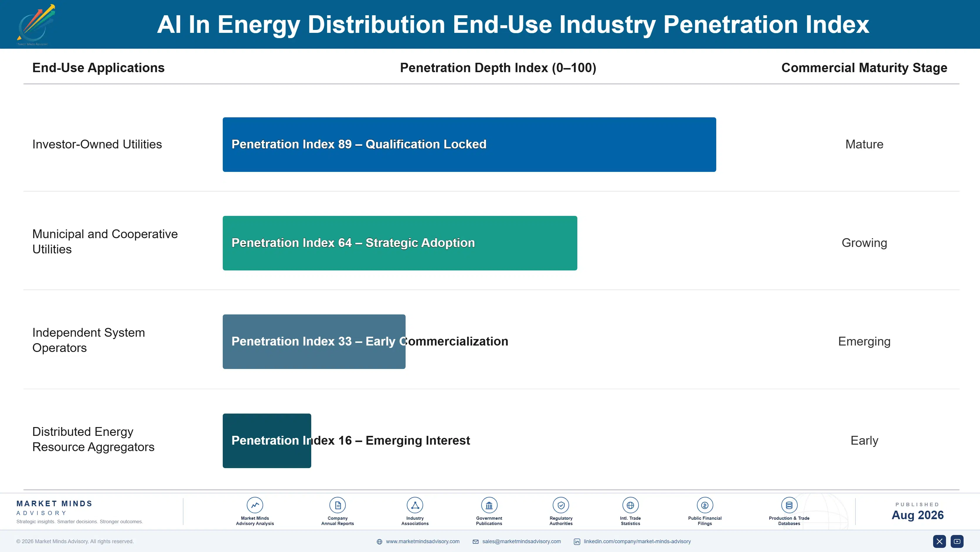
Task: Select the Penetration Index 64 green bar
Action: tap(400, 243)
